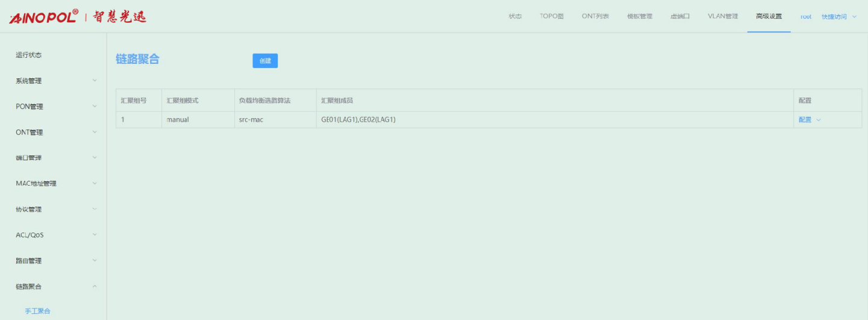Click the root user link
868x320 pixels.
coord(805,16)
